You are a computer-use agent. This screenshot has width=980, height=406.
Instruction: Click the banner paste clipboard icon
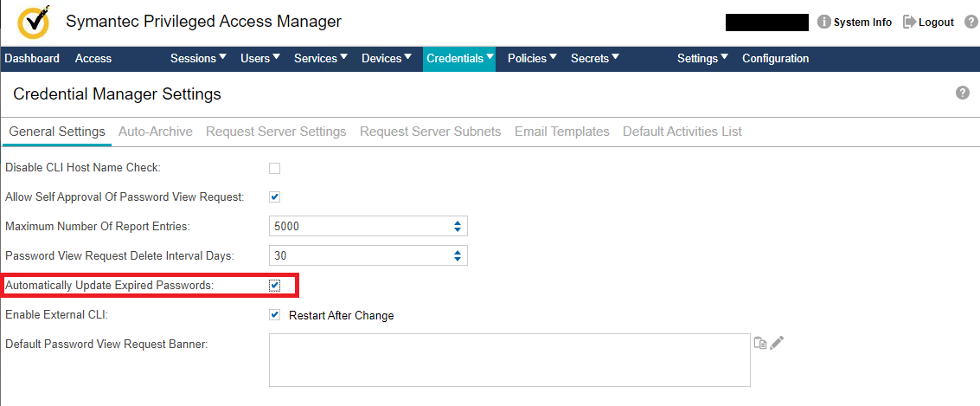click(760, 343)
